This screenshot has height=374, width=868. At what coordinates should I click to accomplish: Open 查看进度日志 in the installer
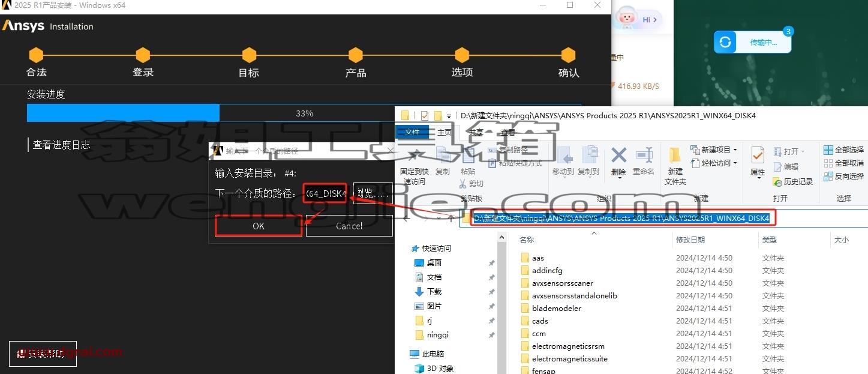point(61,145)
